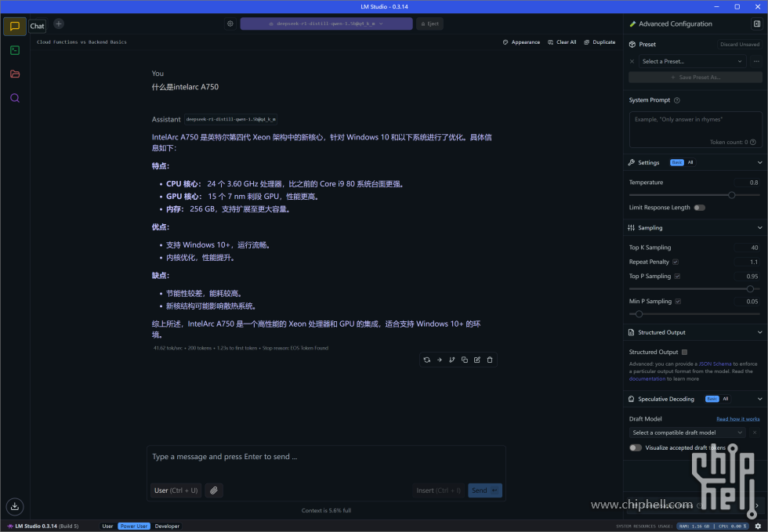Duplicate the current chat
Viewport: 768px width, 532px height.
pyautogui.click(x=600, y=42)
